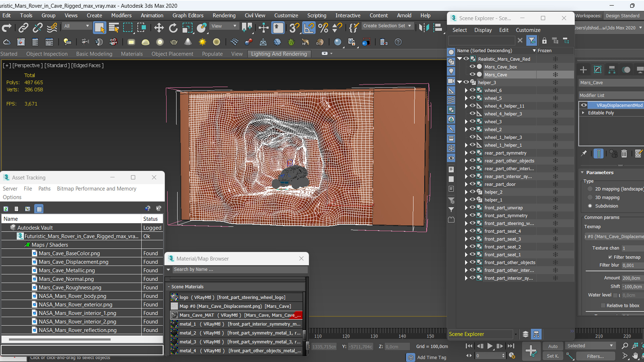Pin the modifier stack

[x=584, y=153]
